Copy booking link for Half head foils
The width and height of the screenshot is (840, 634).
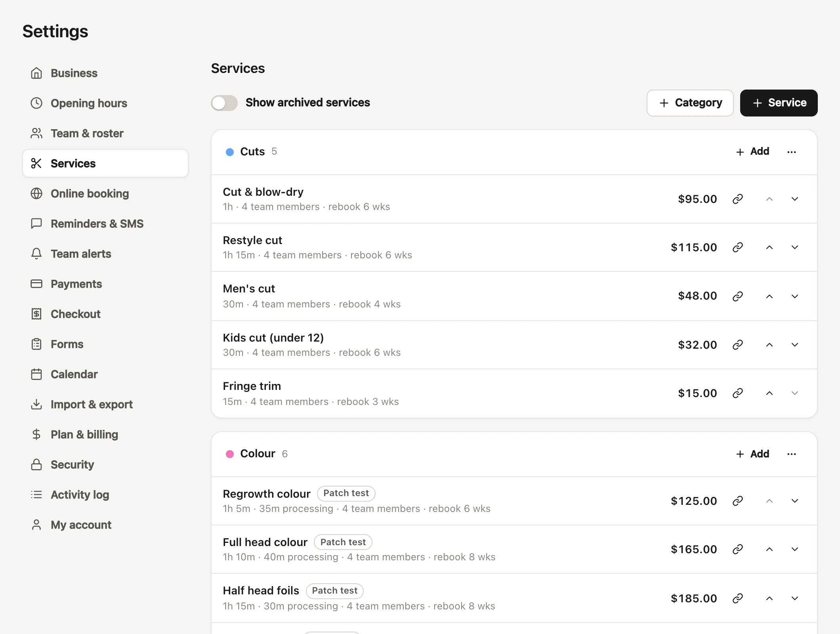tap(737, 598)
